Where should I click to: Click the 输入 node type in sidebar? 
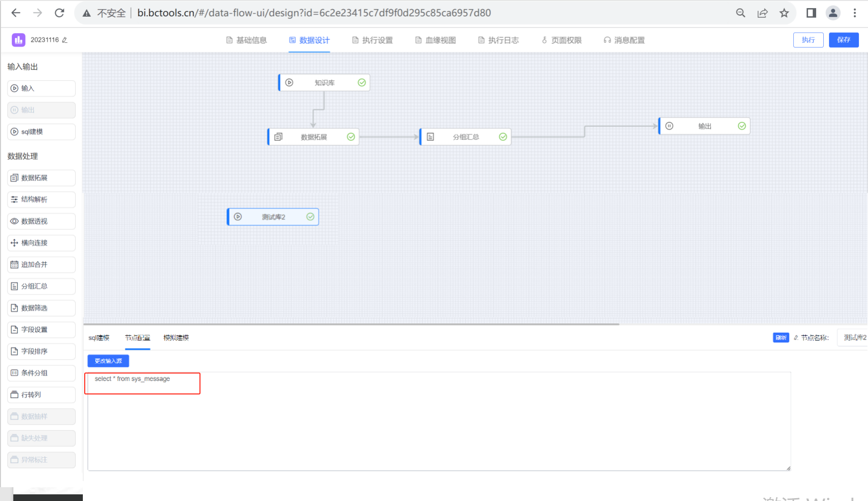pos(41,88)
